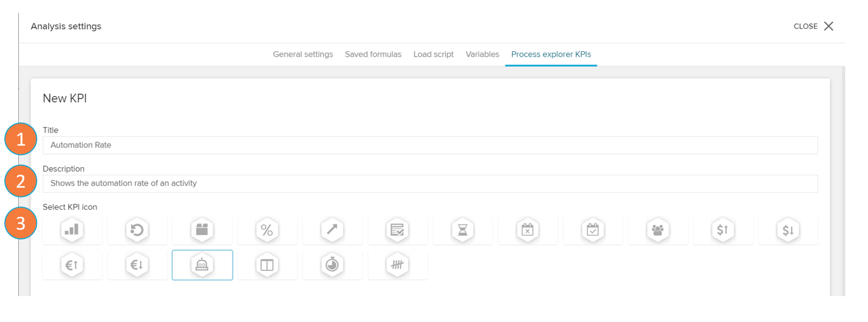Choose the tally marks count icon
This screenshot has width=868, height=322.
(398, 265)
